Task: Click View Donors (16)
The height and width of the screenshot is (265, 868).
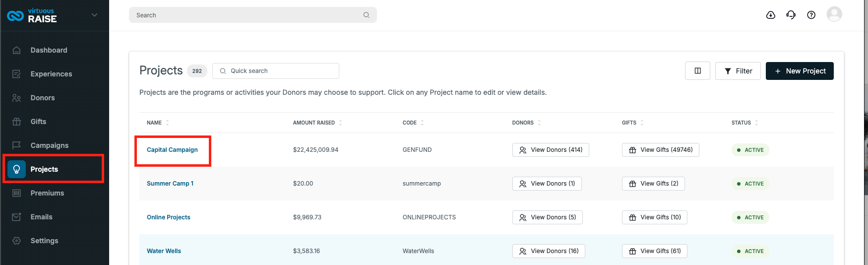Action: click(x=549, y=251)
